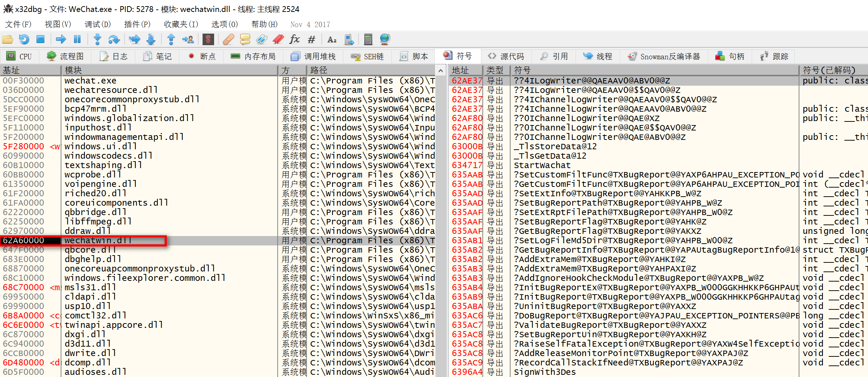This screenshot has width=868, height=377.
Task: Click the Step Into toolbar icon
Action: click(97, 39)
